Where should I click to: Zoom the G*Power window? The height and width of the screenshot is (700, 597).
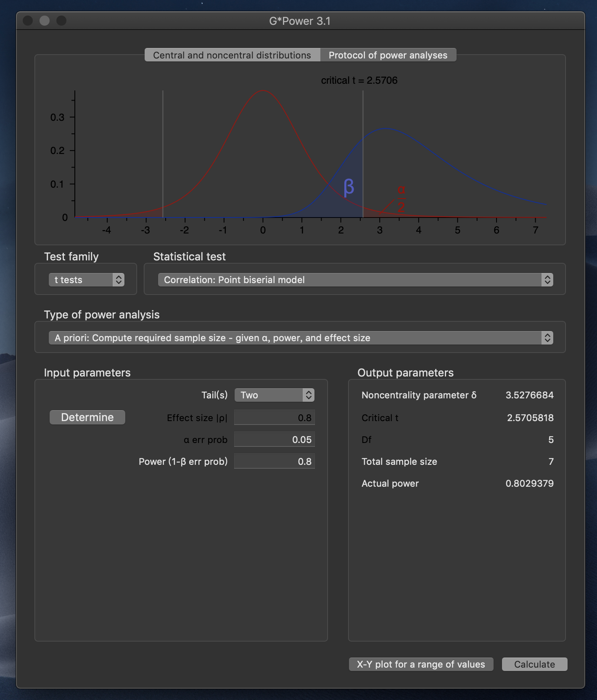[61, 21]
